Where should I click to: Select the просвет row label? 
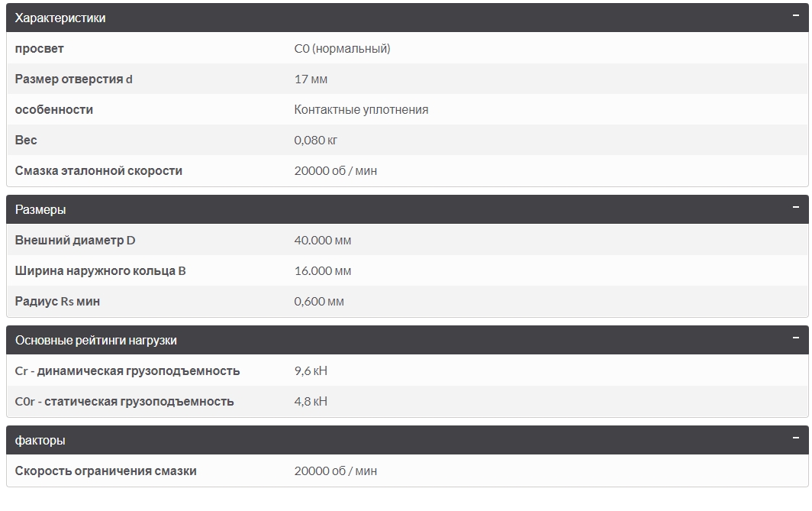pos(40,48)
